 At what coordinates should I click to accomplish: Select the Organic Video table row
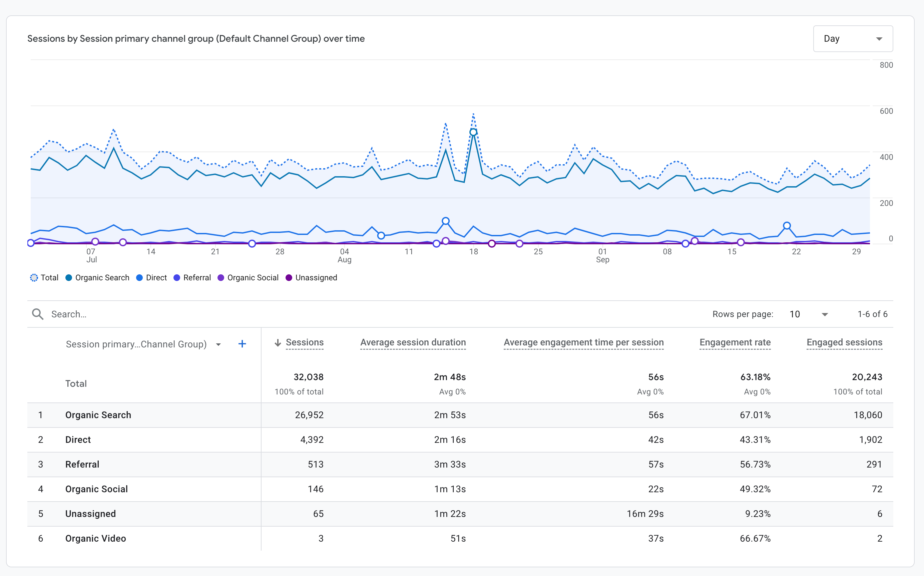(x=95, y=538)
